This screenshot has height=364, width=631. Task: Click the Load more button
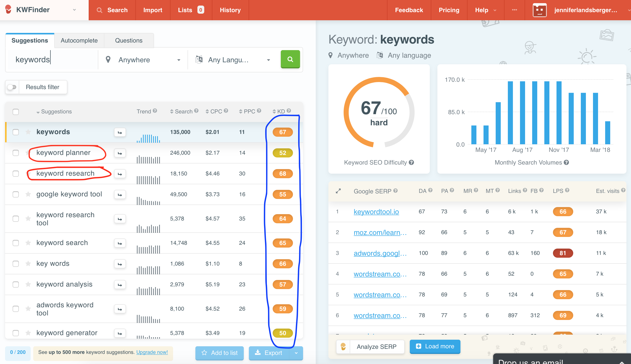click(x=435, y=346)
